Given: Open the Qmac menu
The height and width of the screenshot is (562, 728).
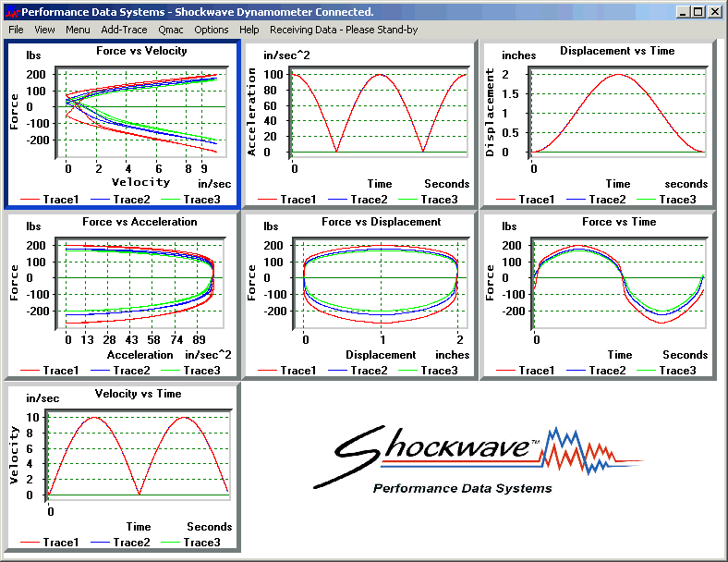Looking at the screenshot, I should tap(171, 30).
